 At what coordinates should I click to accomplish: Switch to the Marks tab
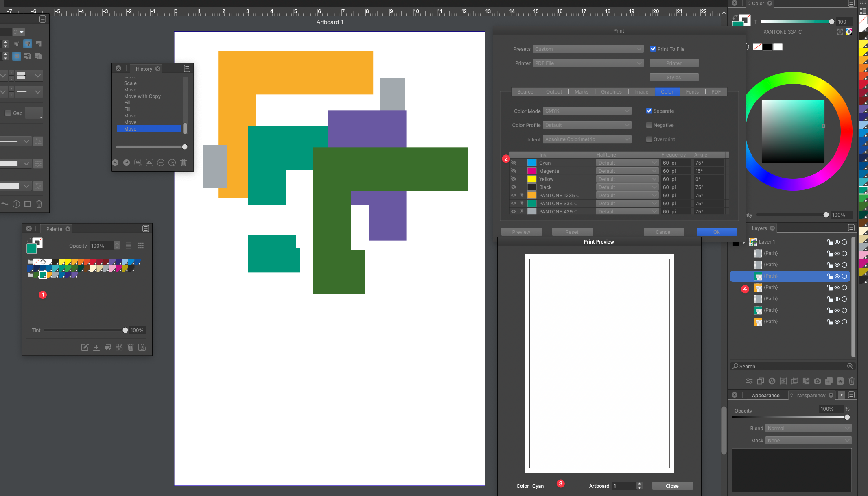[582, 92]
